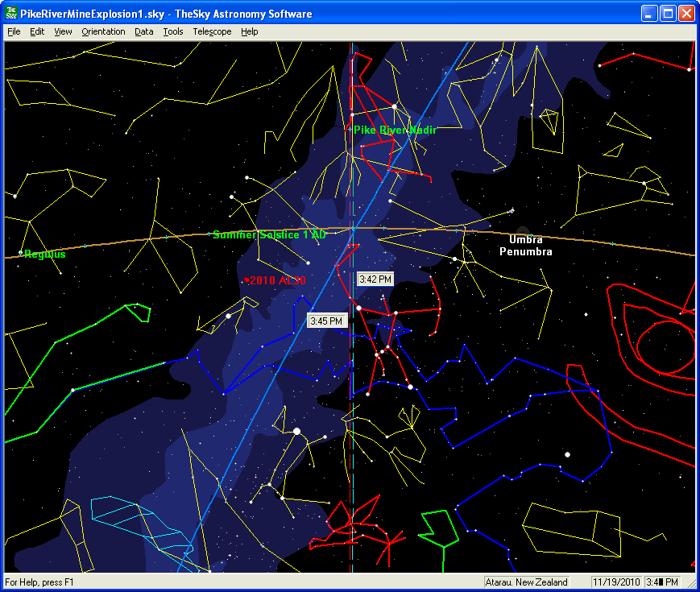This screenshot has width=700, height=592.
Task: Open the File menu
Action: click(14, 31)
